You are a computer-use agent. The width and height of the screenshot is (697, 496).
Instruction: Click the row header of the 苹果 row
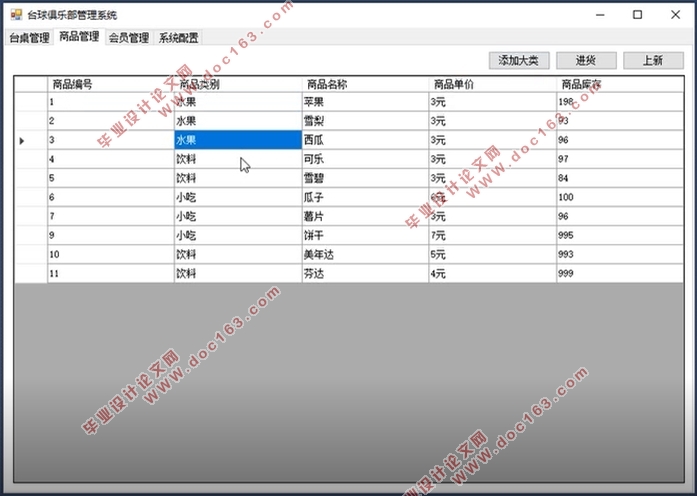click(x=31, y=102)
